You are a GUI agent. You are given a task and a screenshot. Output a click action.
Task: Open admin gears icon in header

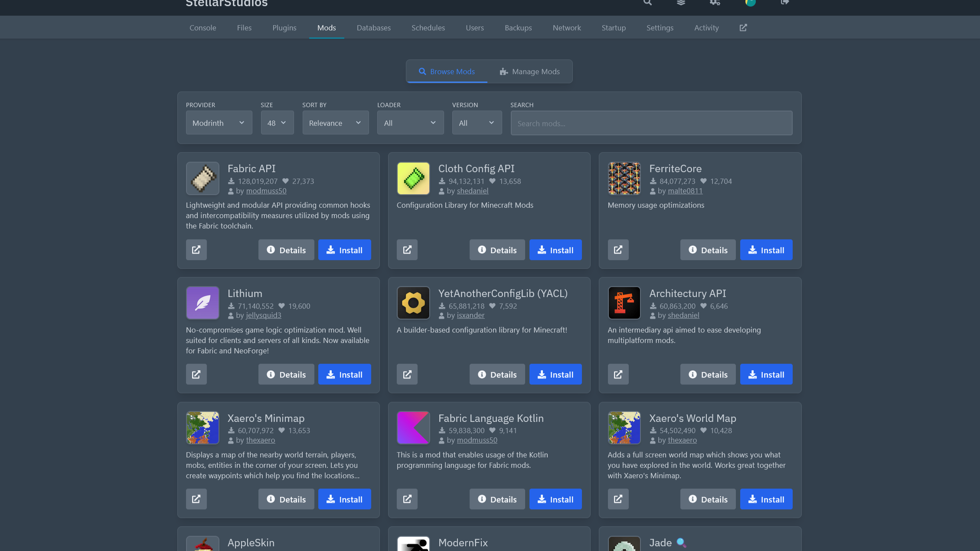[x=715, y=3]
